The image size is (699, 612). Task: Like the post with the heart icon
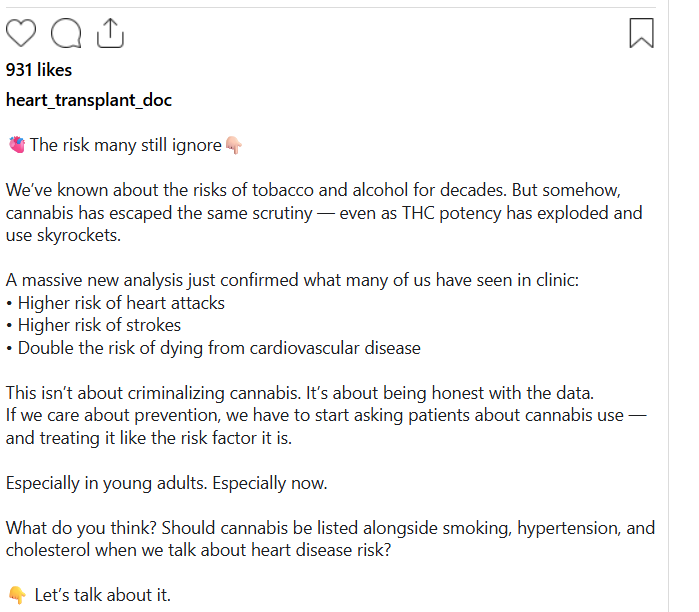pos(21,34)
